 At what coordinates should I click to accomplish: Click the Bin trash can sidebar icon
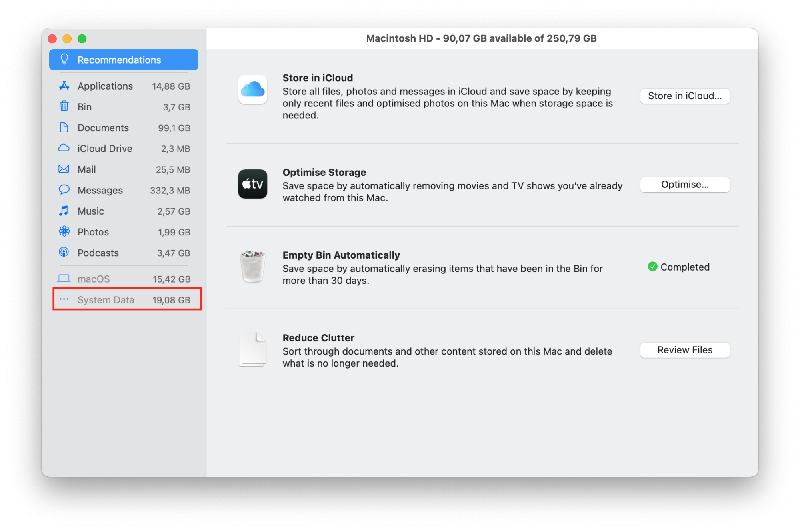click(x=64, y=106)
